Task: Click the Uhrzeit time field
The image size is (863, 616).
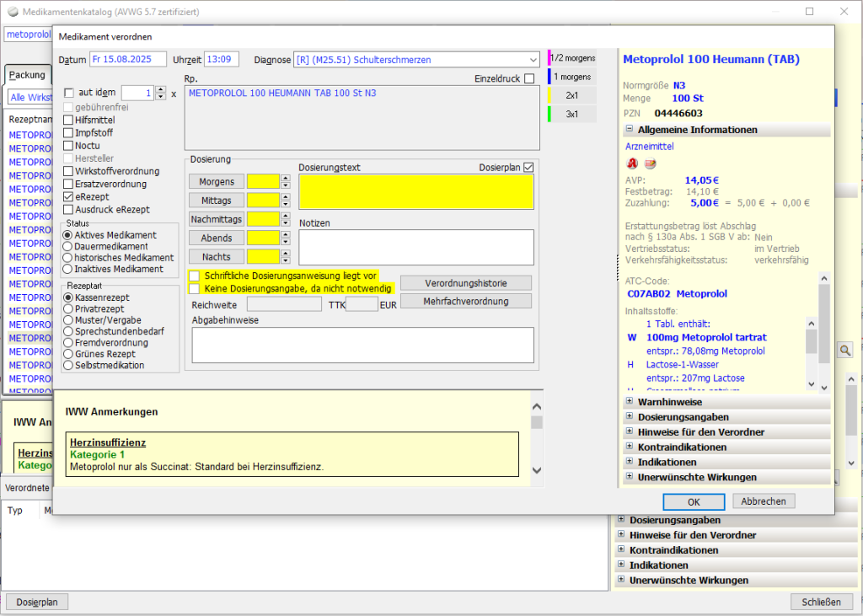Action: 222,60
